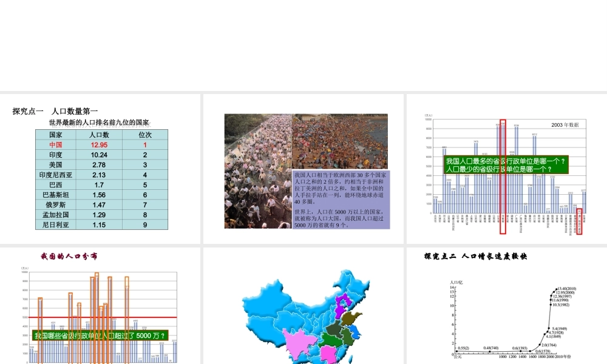This screenshot has width=607, height=364.
Task: Click the green box 我国人口最多的省级行政单位是哪一个
Action: pyautogui.click(x=506, y=165)
